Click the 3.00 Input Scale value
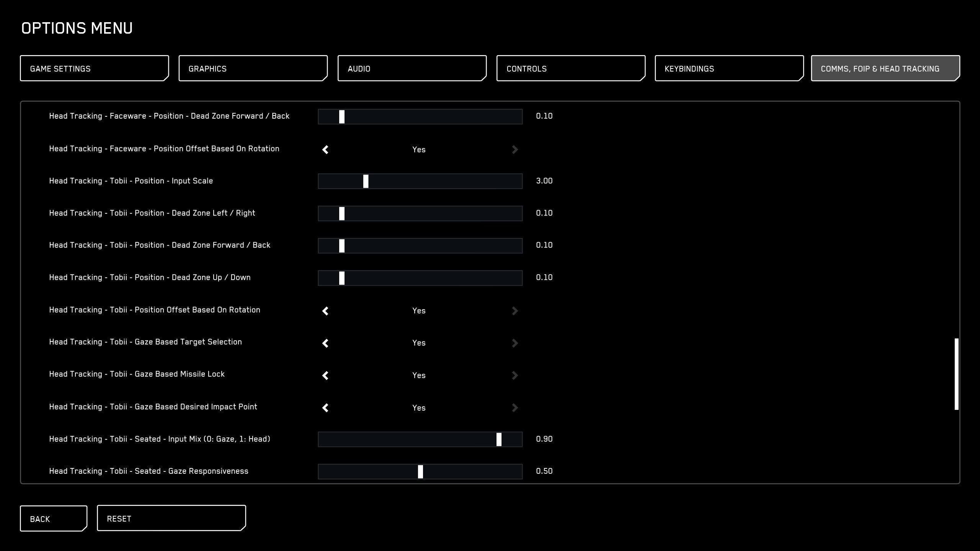The image size is (980, 551). pos(544,181)
